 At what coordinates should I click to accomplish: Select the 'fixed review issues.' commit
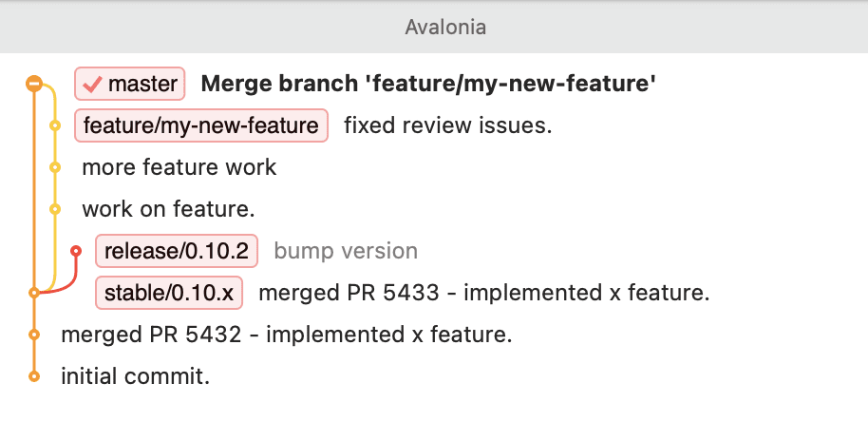pos(447,125)
